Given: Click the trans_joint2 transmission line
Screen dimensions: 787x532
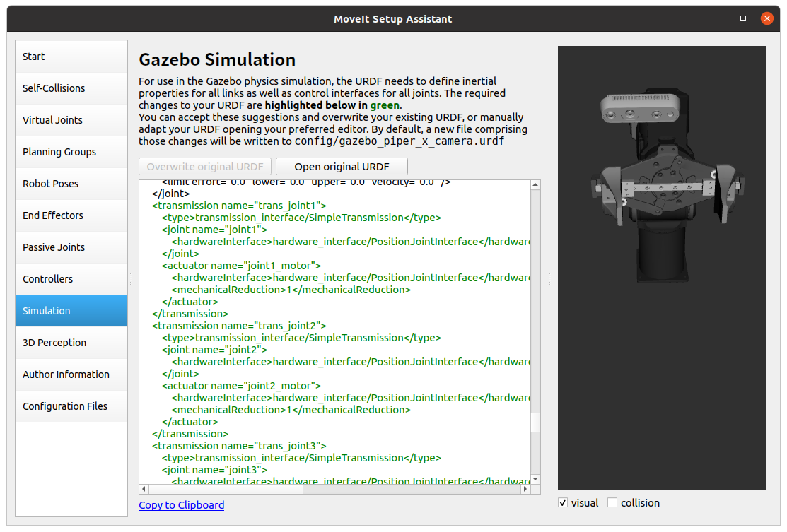Looking at the screenshot, I should click(239, 326).
